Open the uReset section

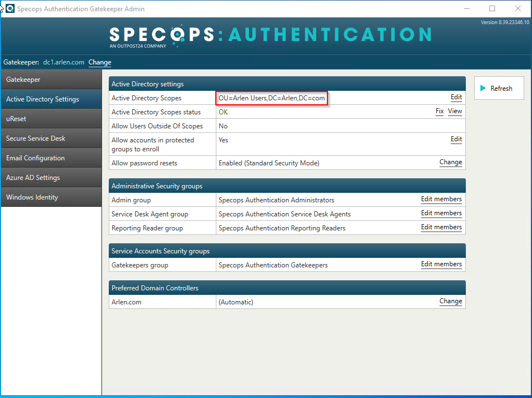point(51,119)
